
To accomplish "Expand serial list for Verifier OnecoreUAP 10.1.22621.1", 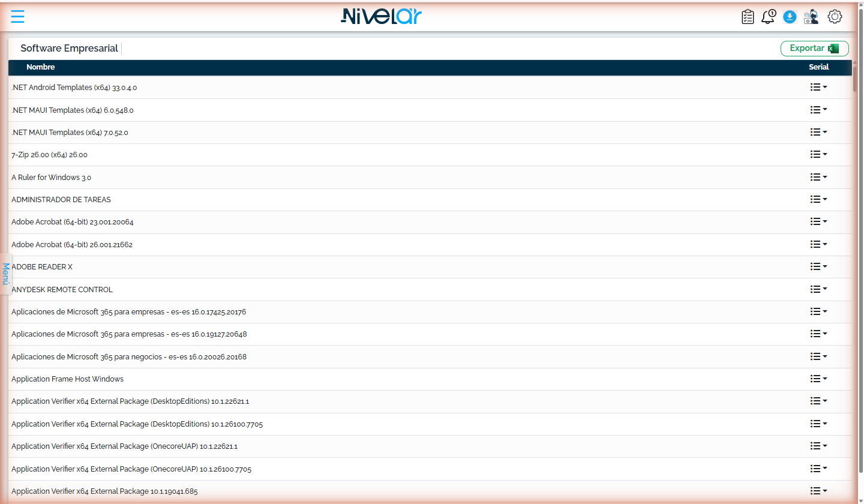I will click(x=818, y=446).
